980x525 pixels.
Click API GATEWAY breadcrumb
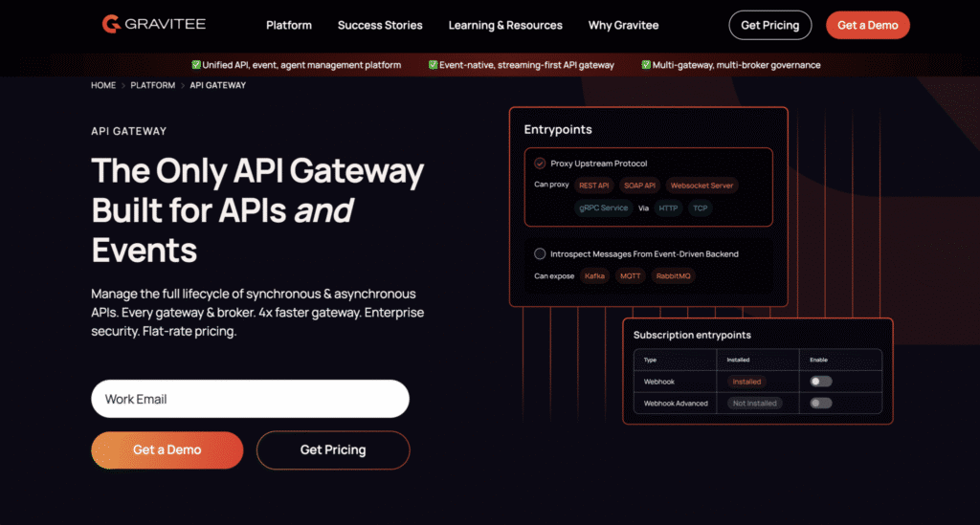(x=217, y=85)
